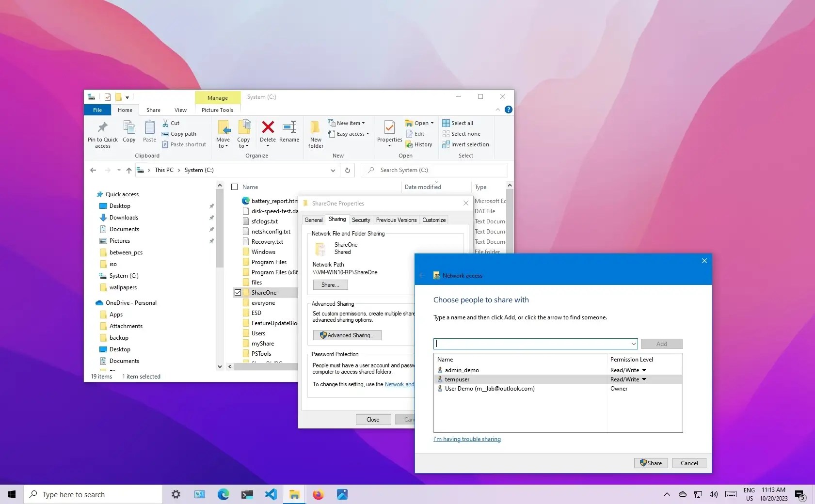The width and height of the screenshot is (815, 504).
Task: Select OneDrive - Personal in navigation pane
Action: (x=131, y=303)
